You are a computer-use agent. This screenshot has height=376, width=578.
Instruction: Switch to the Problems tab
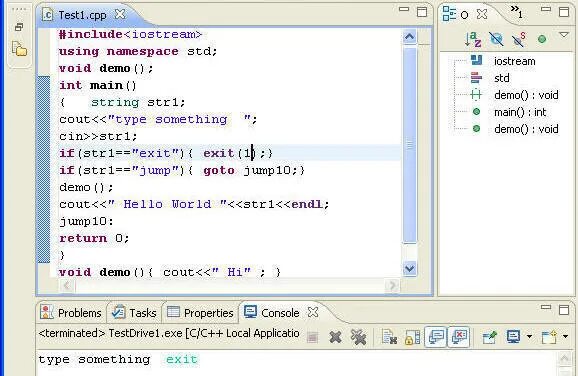(71, 313)
